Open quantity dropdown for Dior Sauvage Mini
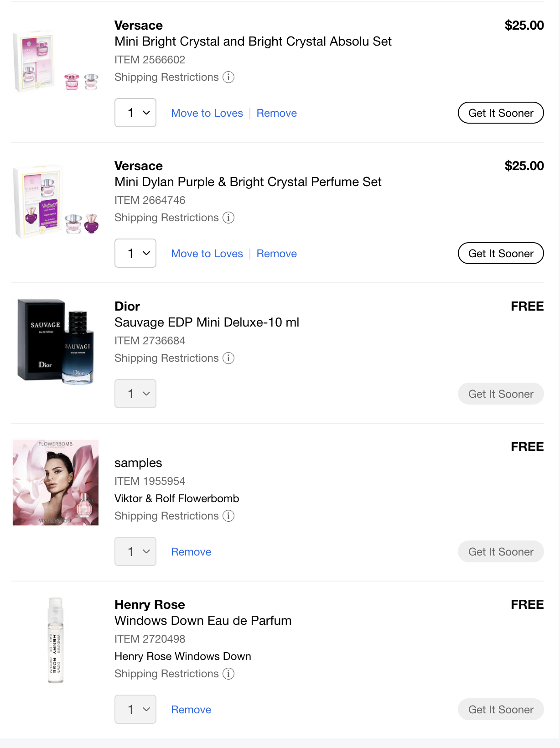 tap(135, 394)
